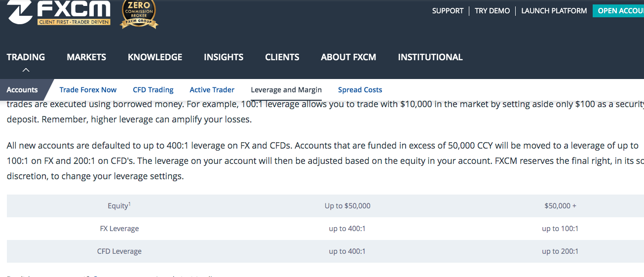
Task: Click the OPEN ACCOUNT button
Action: tap(618, 11)
